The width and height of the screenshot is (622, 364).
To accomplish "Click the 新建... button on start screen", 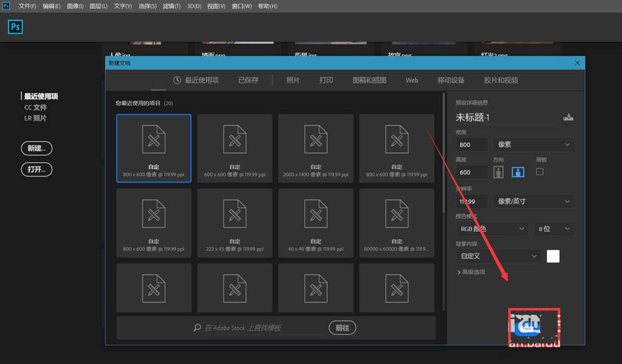I will (x=37, y=148).
